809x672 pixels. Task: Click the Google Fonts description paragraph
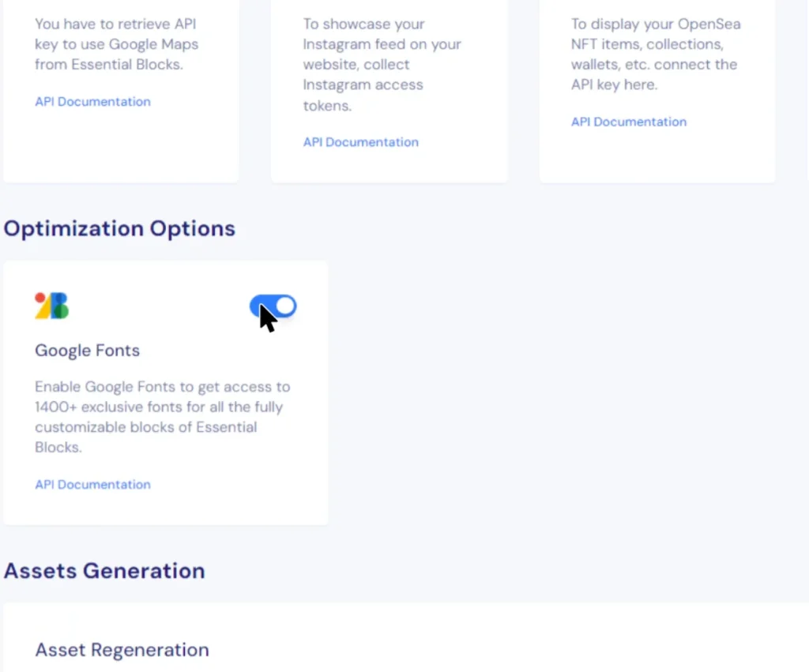click(162, 417)
